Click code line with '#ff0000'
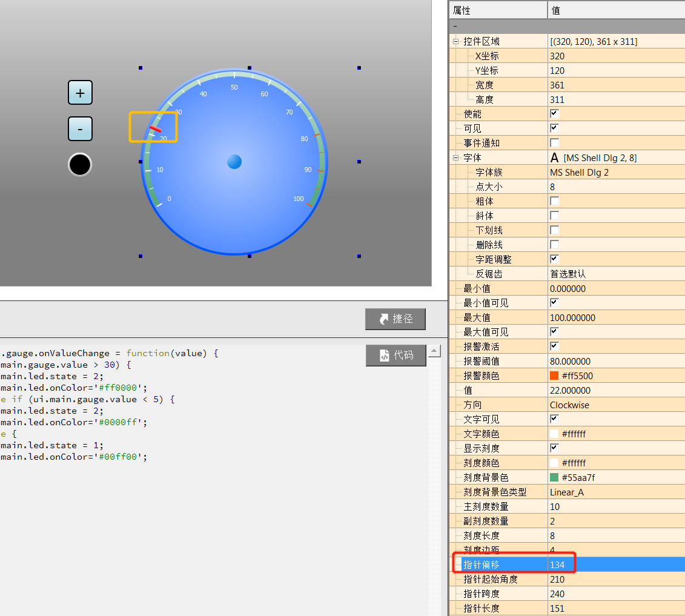 [x=74, y=388]
